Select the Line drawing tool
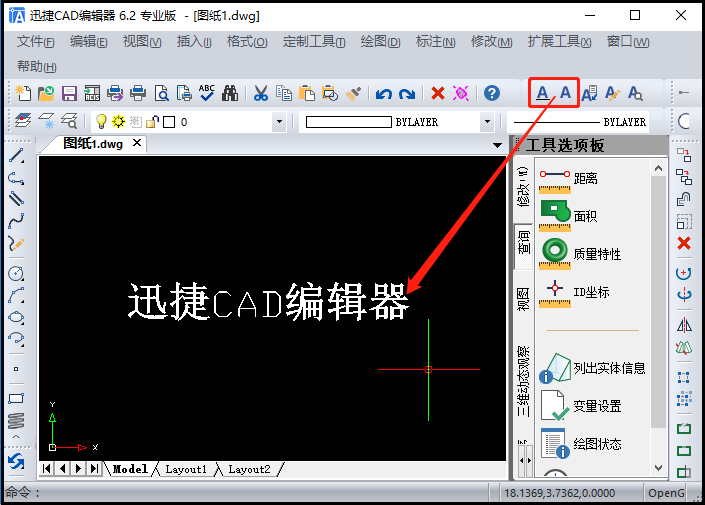Screen dimensions: 705x505 click(x=16, y=155)
